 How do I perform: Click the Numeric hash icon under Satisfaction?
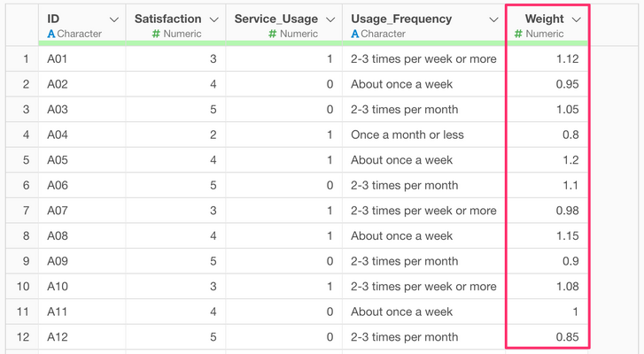tap(156, 34)
